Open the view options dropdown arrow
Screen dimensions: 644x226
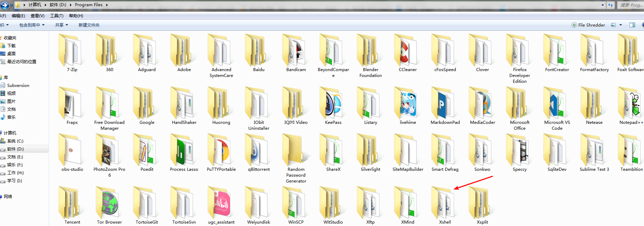coord(621,25)
